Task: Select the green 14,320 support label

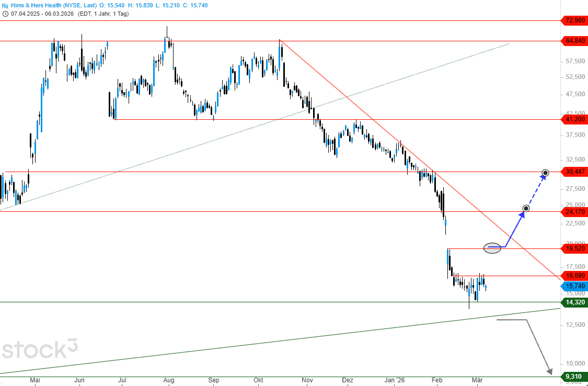Action: click(x=574, y=302)
